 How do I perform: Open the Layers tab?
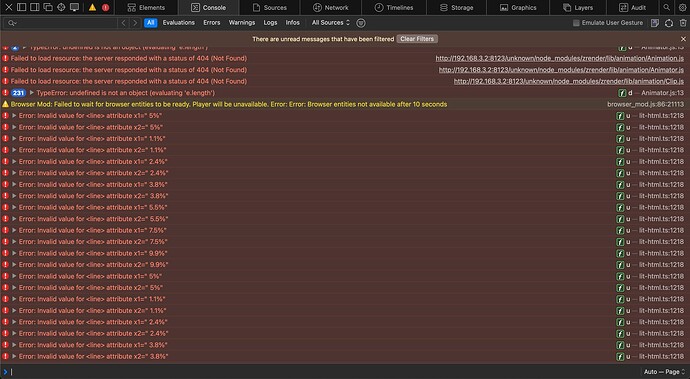(x=578, y=7)
